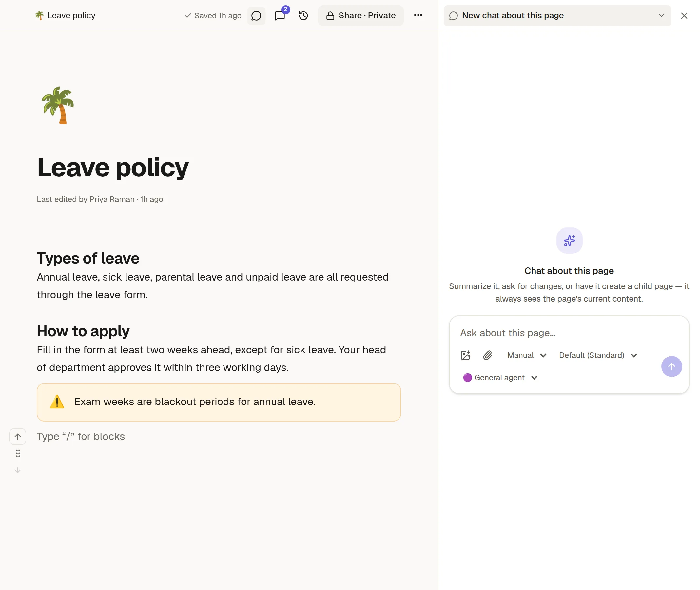The width and height of the screenshot is (700, 590).
Task: Open comments icon with badge 2
Action: tap(280, 16)
